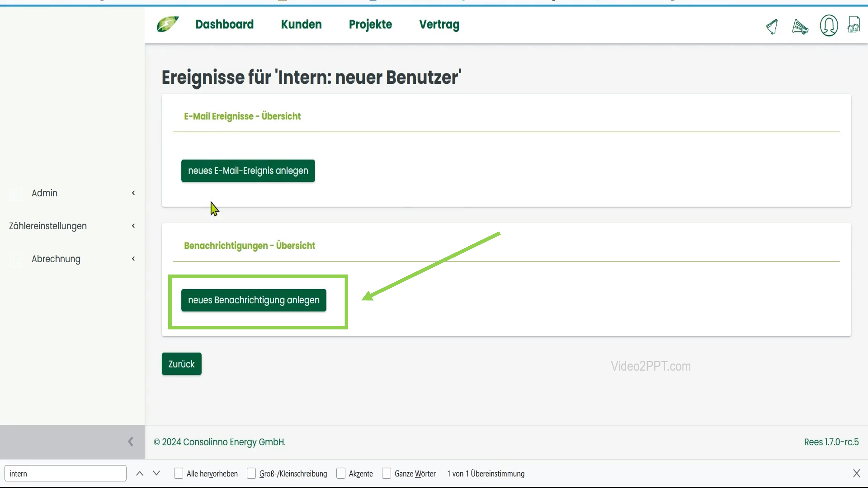Collapse the sidebar with bottom chevron
This screenshot has height=488, width=868.
130,441
